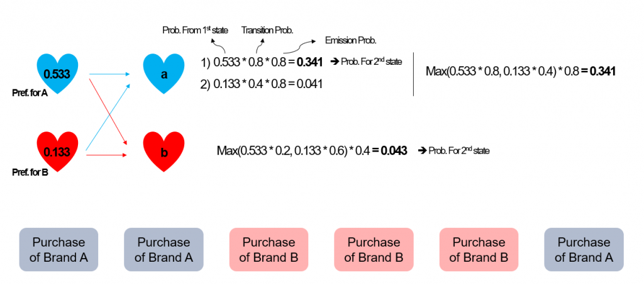Click the blue heart labeled 0.533
644x285 pixels.
(x=57, y=73)
